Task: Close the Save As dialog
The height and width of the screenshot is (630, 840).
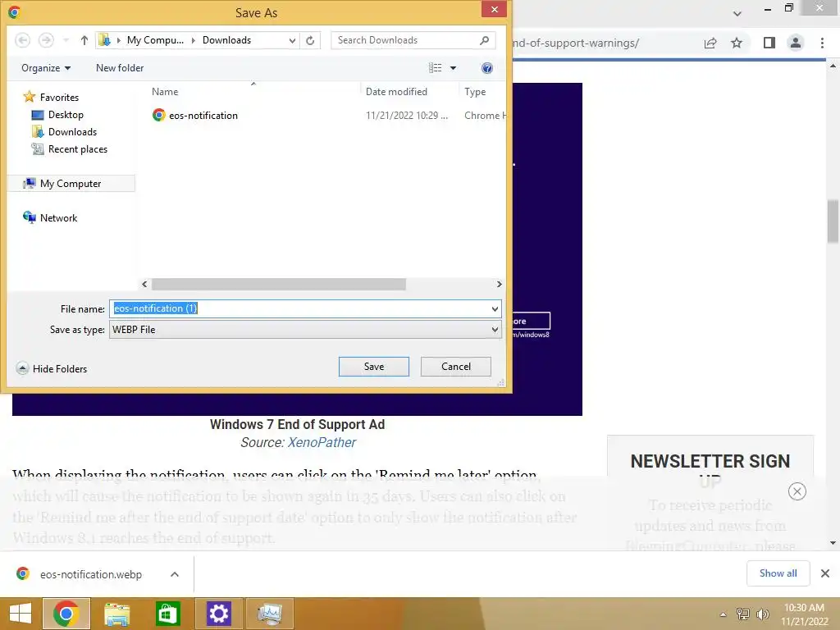Action: pos(494,9)
